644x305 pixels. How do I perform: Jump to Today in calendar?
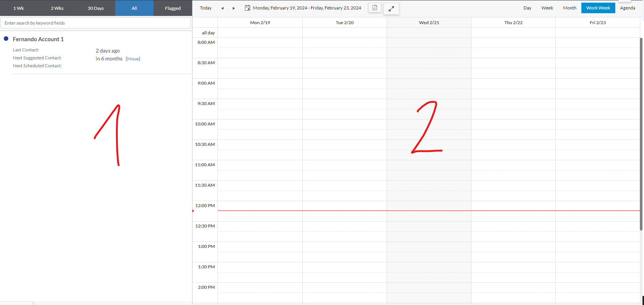(x=206, y=8)
